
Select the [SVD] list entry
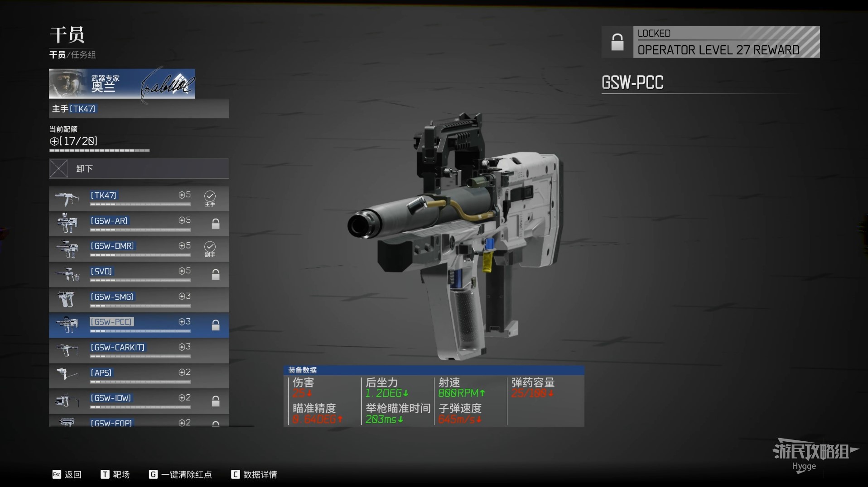[x=139, y=274]
